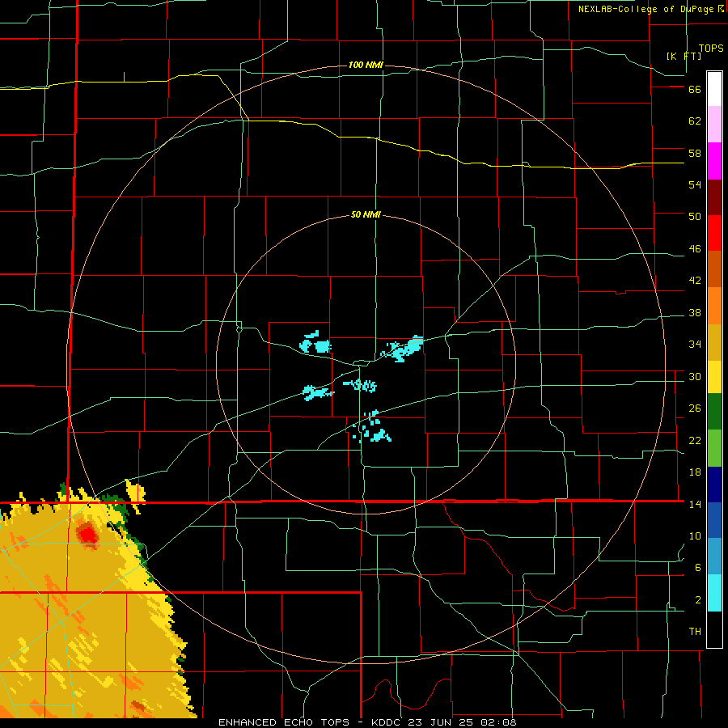Click the TH legend label
This screenshot has width=728, height=728.
(x=695, y=632)
